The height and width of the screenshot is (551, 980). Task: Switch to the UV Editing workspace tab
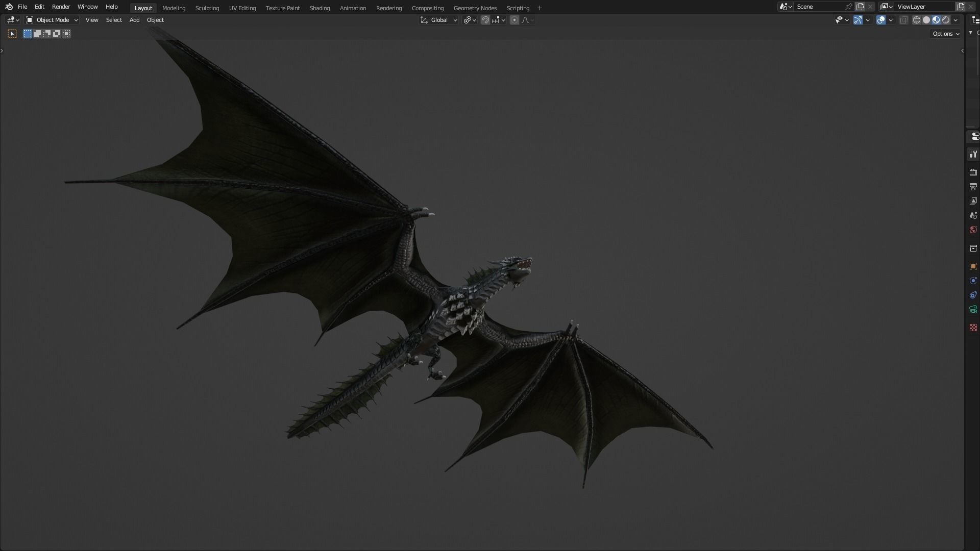(x=242, y=8)
